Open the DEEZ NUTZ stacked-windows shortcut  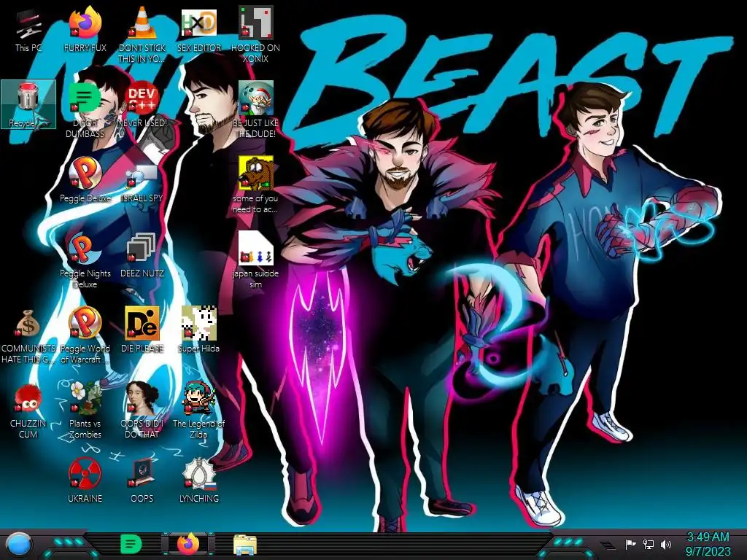tap(142, 255)
